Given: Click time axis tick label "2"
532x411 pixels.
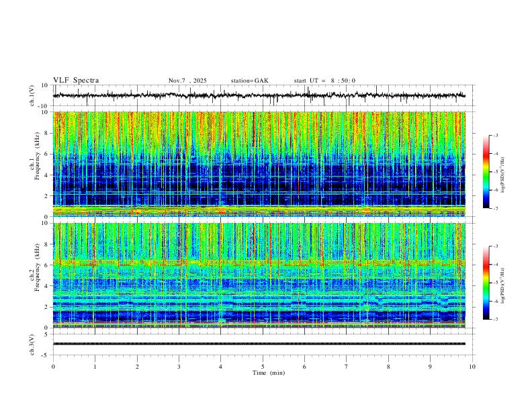Looking at the screenshot, I should pos(137,367).
